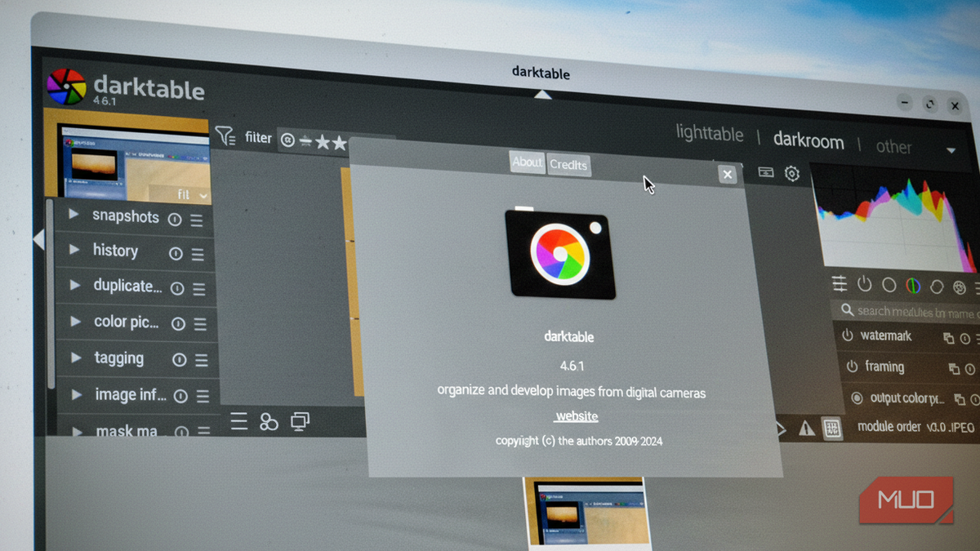
Task: Select the color modules group icon
Action: (x=913, y=287)
